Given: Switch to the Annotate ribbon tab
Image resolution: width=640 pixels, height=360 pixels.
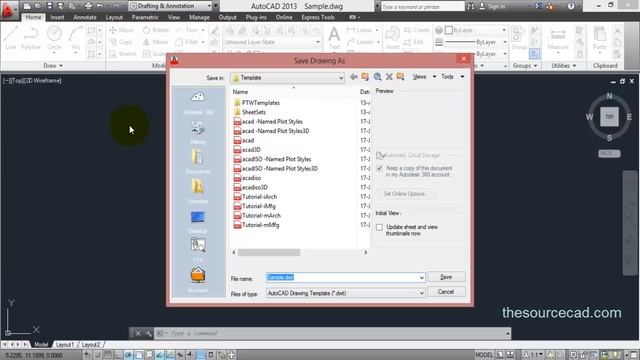Looking at the screenshot, I should tap(85, 17).
